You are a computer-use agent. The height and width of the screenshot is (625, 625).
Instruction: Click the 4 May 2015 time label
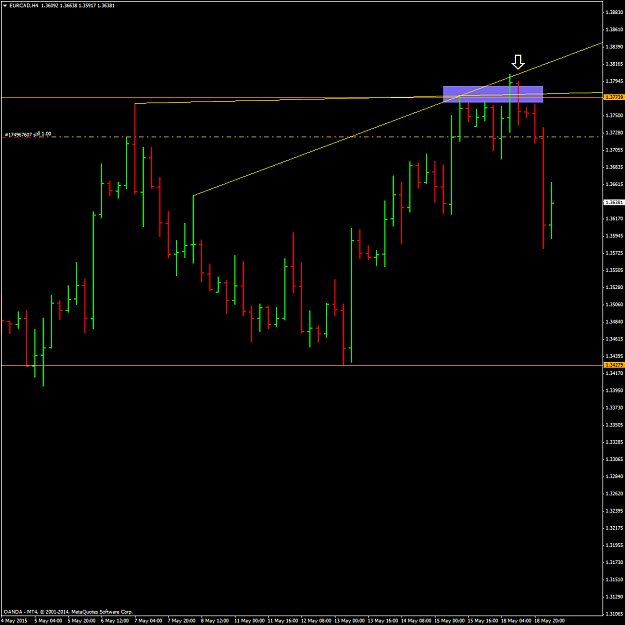pyautogui.click(x=15, y=621)
